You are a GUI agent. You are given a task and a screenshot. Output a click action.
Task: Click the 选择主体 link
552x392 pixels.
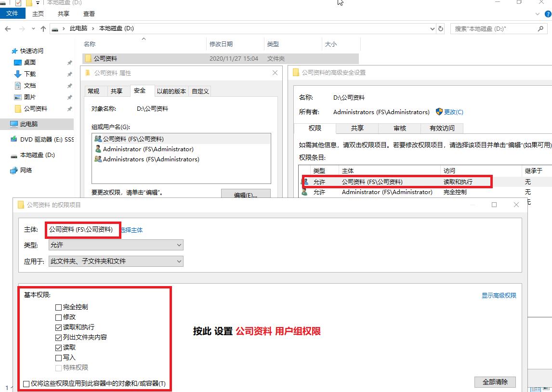(132, 230)
